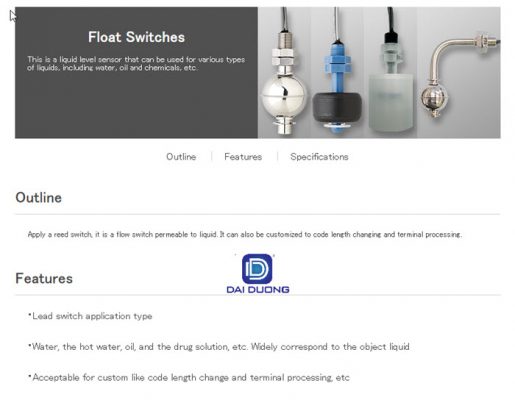Click the Dai Duong logo icon

257,269
